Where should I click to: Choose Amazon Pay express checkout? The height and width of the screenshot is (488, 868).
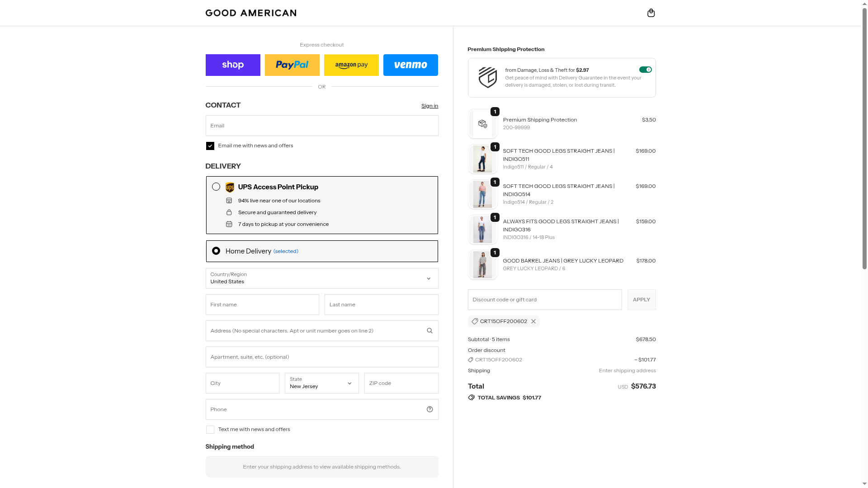(351, 65)
